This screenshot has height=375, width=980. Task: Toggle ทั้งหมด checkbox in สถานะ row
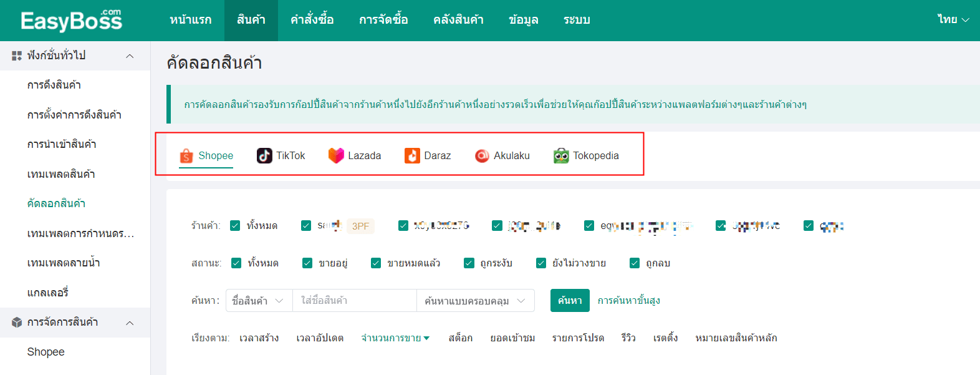point(236,263)
